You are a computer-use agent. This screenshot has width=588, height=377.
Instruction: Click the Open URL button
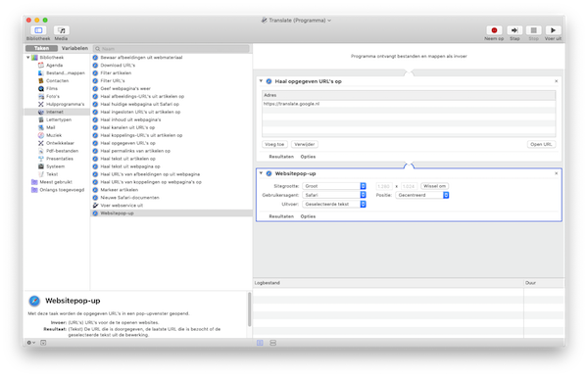click(541, 144)
